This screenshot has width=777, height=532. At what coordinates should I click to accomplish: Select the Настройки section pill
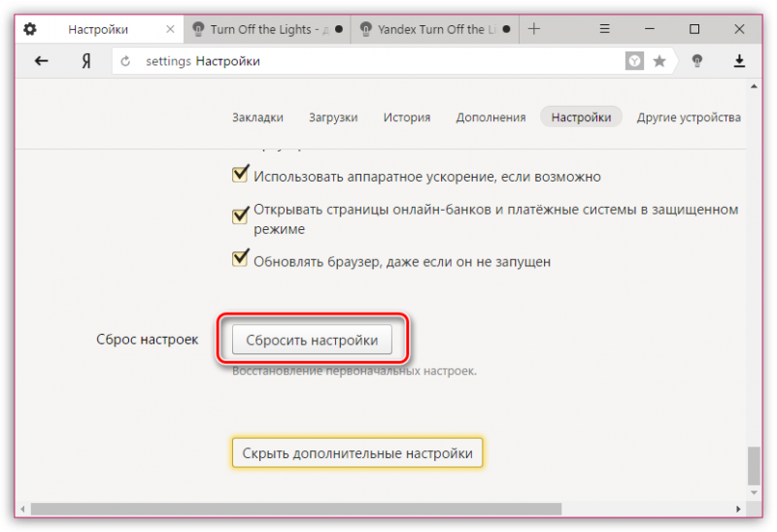point(581,117)
